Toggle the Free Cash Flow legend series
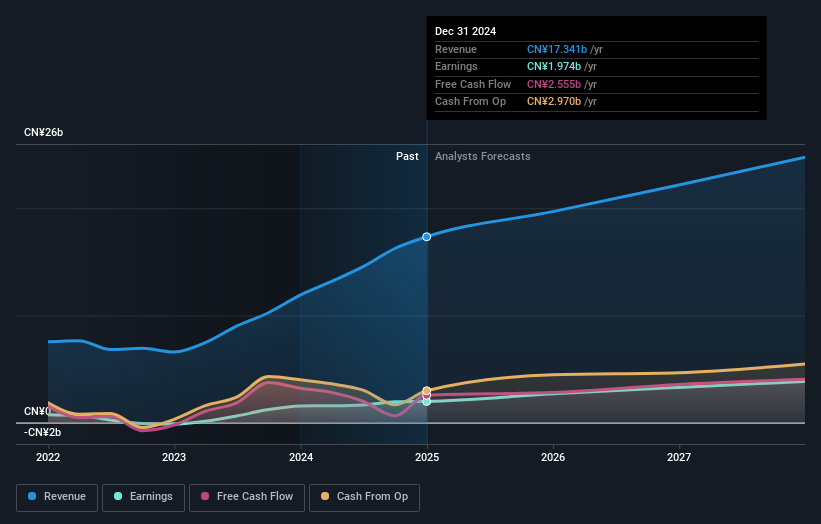This screenshot has height=524, width=821. click(247, 497)
